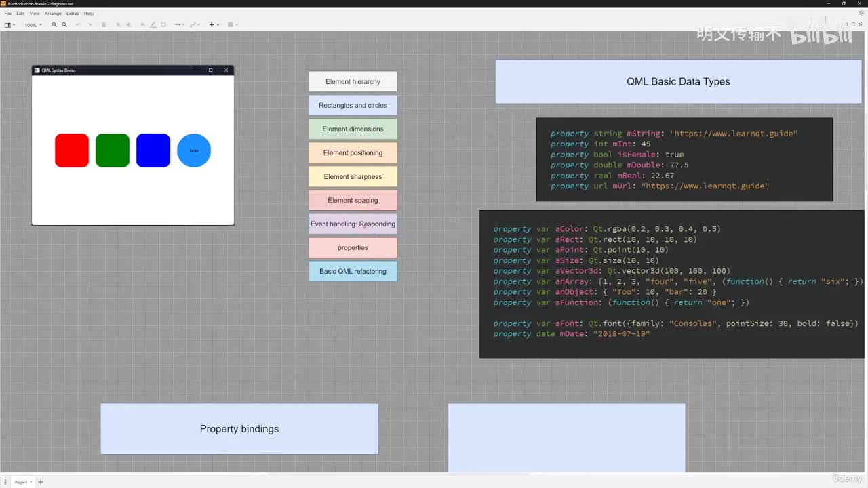Open the Extras menu
This screenshot has height=488, width=868.
tap(73, 14)
